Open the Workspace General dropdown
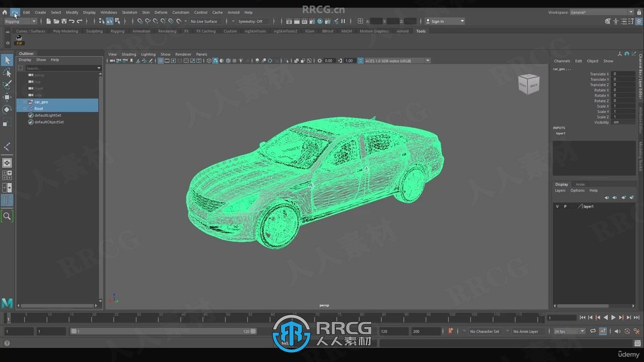This screenshot has width=644, height=362. pyautogui.click(x=602, y=12)
